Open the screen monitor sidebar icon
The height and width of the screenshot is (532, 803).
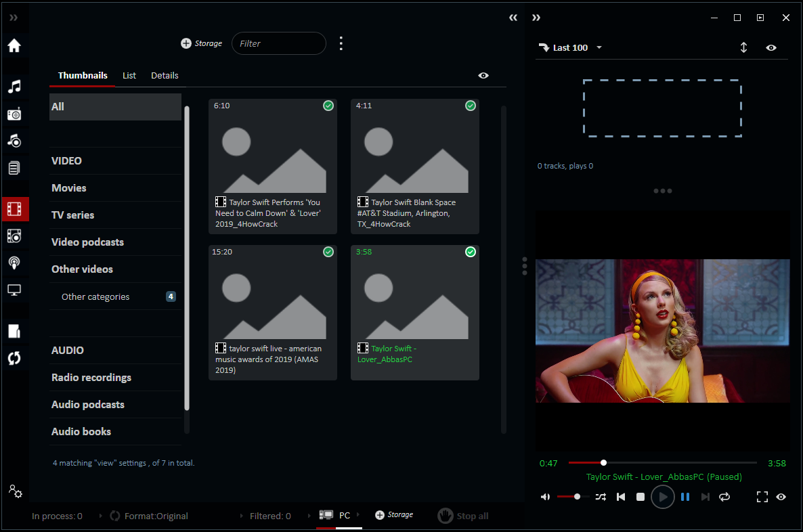click(x=14, y=290)
